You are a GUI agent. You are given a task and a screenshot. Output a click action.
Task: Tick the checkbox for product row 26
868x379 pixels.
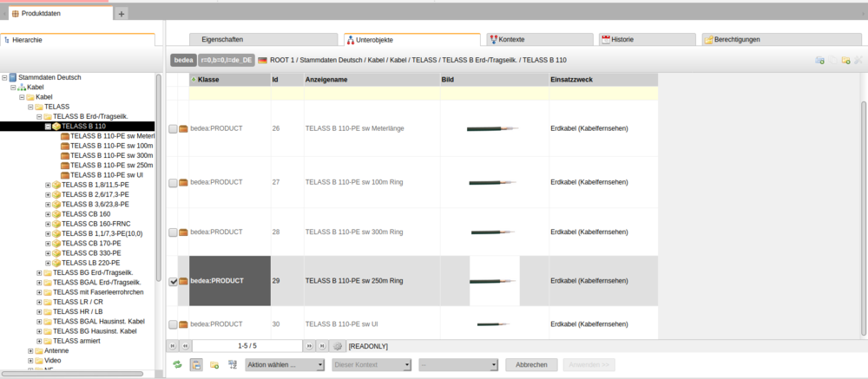174,128
